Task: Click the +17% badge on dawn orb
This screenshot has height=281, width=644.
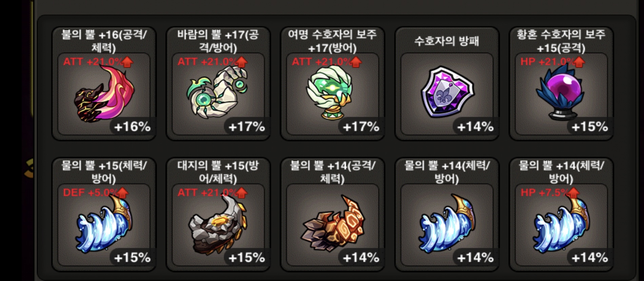Action: tap(361, 127)
